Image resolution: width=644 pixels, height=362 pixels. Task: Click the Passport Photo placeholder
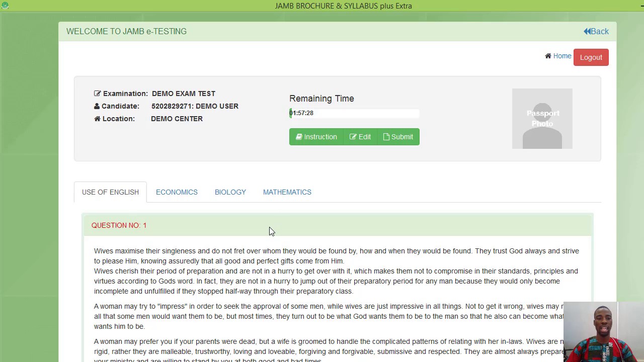pyautogui.click(x=542, y=119)
